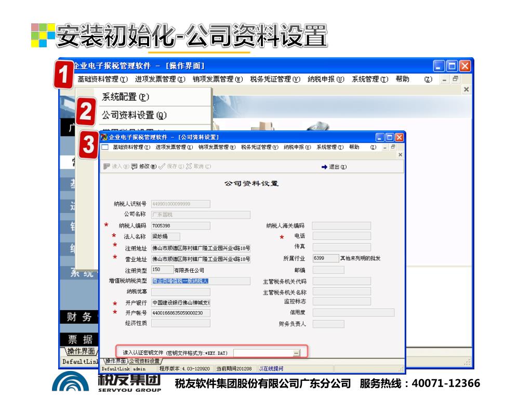Switch to the 公司资料设置 bottom tab
The height and width of the screenshot is (399, 532).
click(145, 361)
